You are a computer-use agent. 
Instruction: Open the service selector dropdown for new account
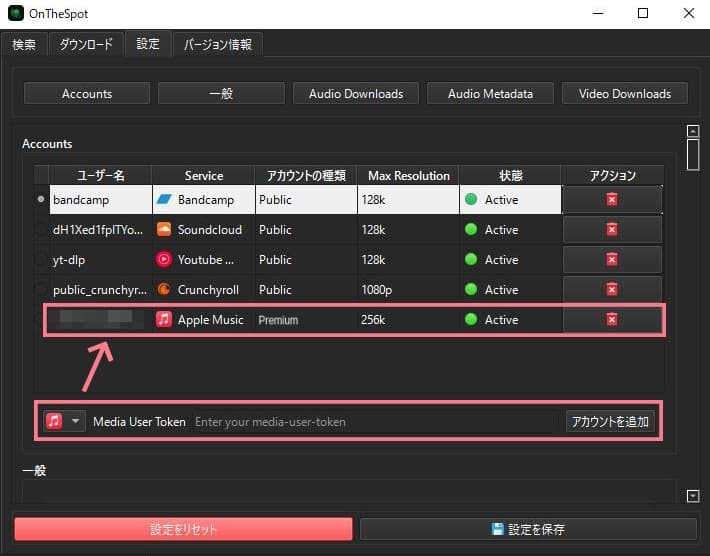pyautogui.click(x=76, y=422)
